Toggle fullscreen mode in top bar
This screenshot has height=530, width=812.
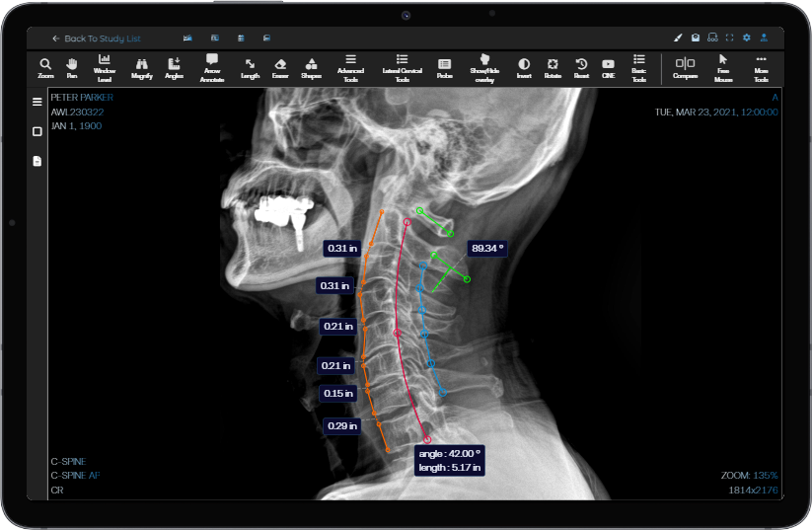pyautogui.click(x=729, y=38)
